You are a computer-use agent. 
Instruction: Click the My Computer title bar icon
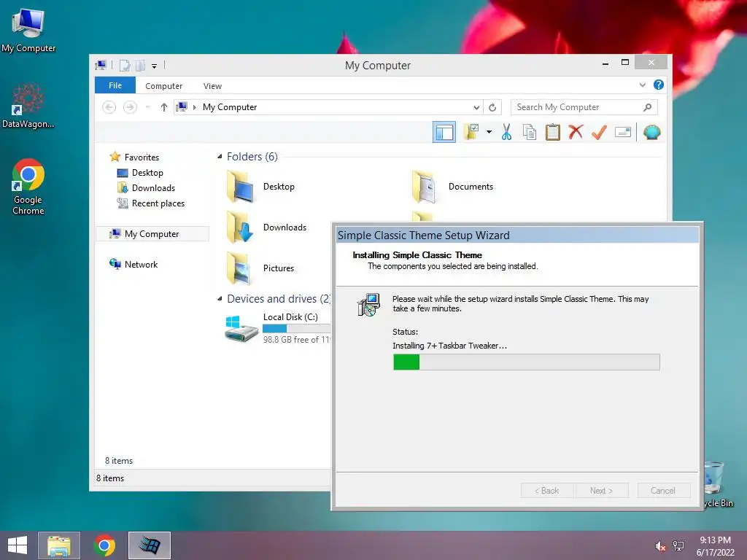coord(101,65)
